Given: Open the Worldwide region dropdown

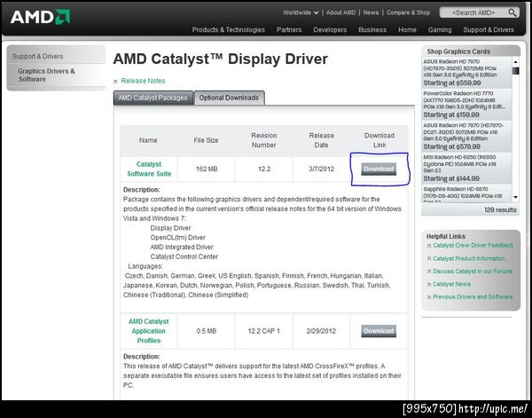Looking at the screenshot, I should click(301, 12).
